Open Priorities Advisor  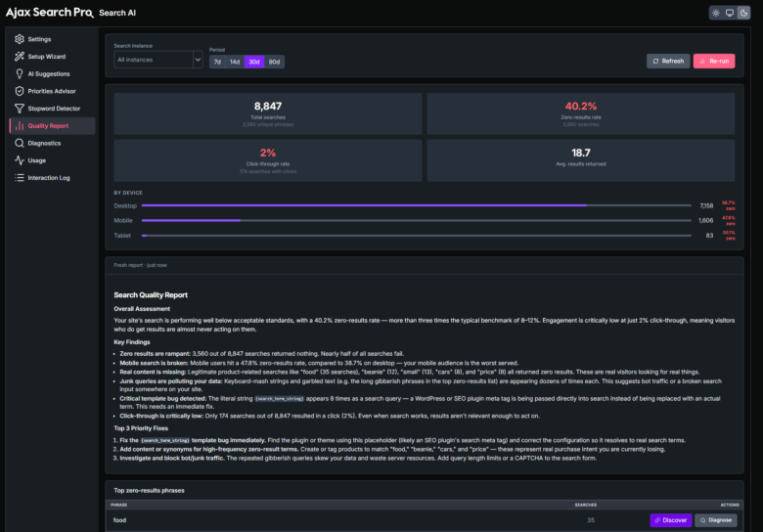pos(52,91)
